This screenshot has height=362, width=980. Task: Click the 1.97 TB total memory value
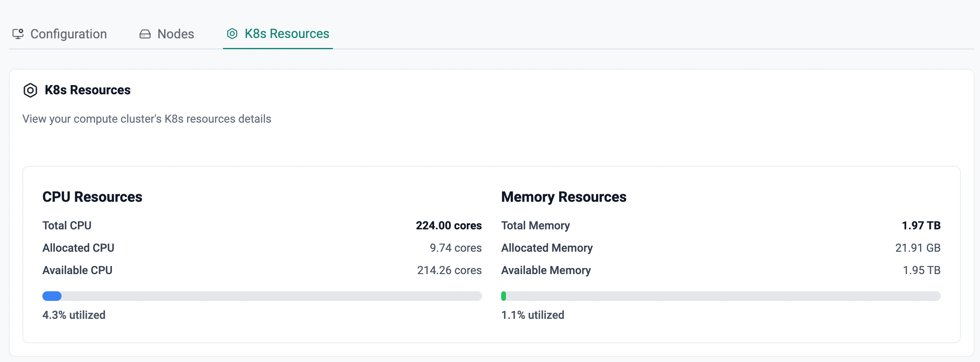pyautogui.click(x=921, y=226)
